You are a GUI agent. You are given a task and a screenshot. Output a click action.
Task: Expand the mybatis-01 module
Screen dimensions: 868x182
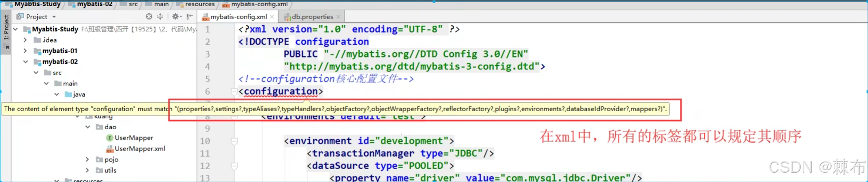[25, 51]
